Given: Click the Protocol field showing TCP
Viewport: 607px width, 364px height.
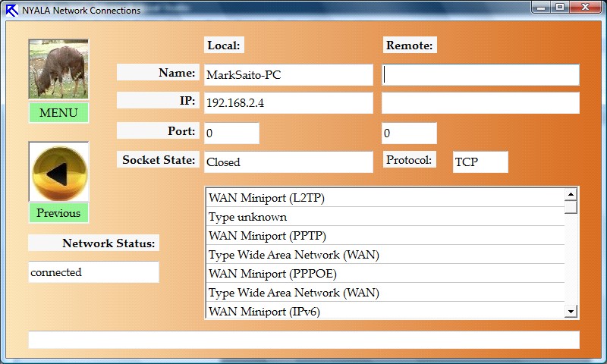Looking at the screenshot, I should click(480, 162).
